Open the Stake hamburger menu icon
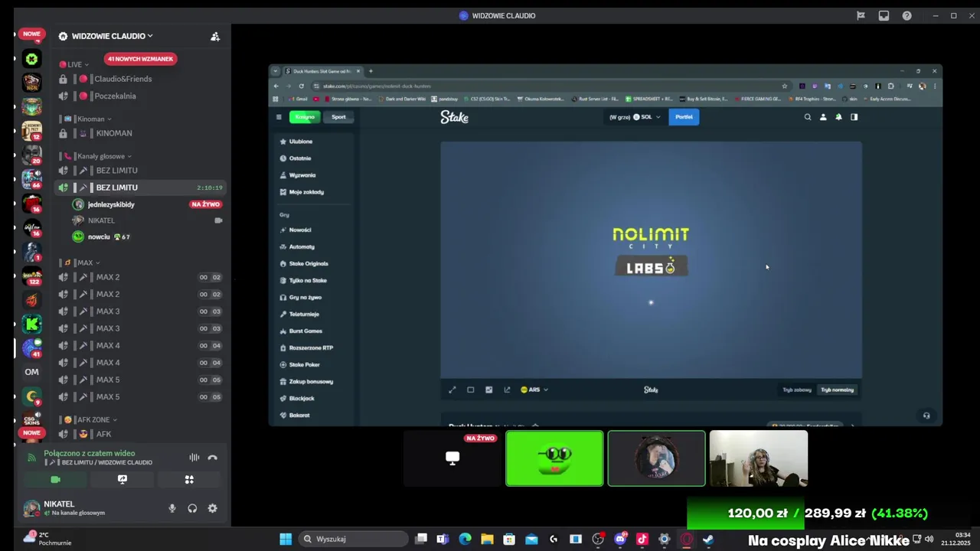This screenshot has height=551, width=980. (x=279, y=117)
